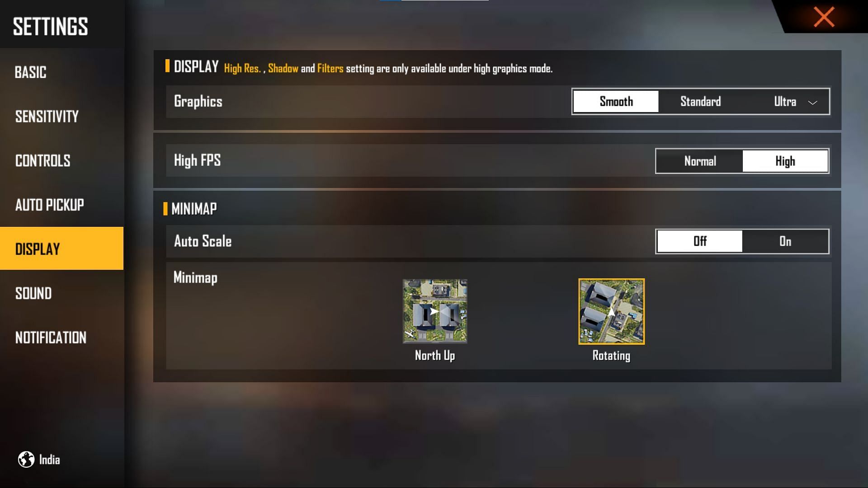Switch High FPS to Normal
The width and height of the screenshot is (868, 488).
pos(700,161)
